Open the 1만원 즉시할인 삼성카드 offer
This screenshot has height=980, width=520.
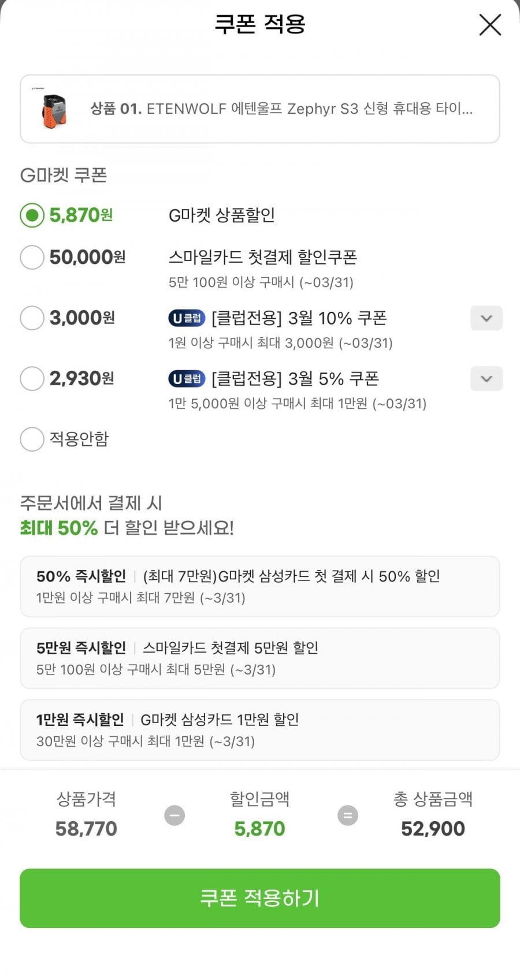pyautogui.click(x=259, y=729)
